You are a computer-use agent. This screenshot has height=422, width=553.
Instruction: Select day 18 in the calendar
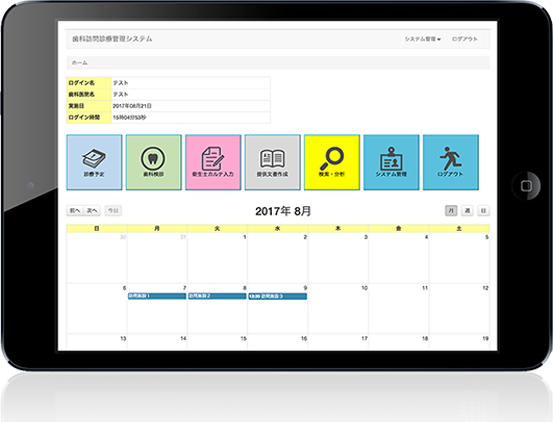(399, 342)
